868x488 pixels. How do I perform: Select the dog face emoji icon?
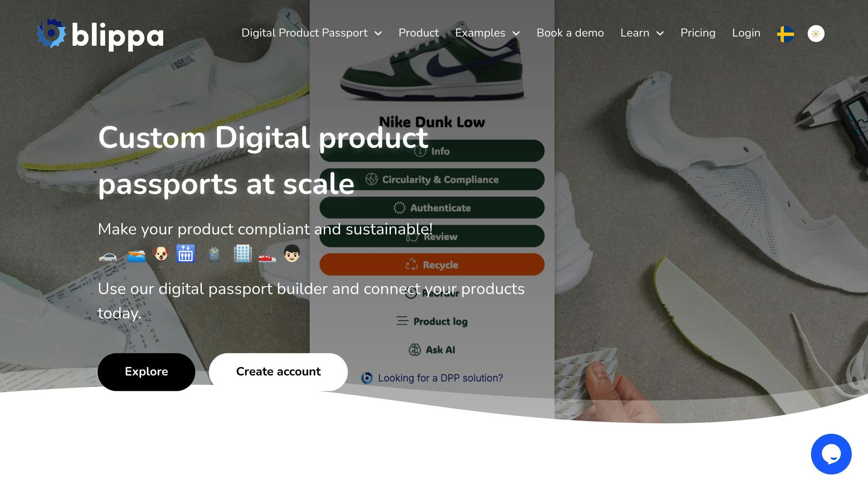[x=161, y=254]
